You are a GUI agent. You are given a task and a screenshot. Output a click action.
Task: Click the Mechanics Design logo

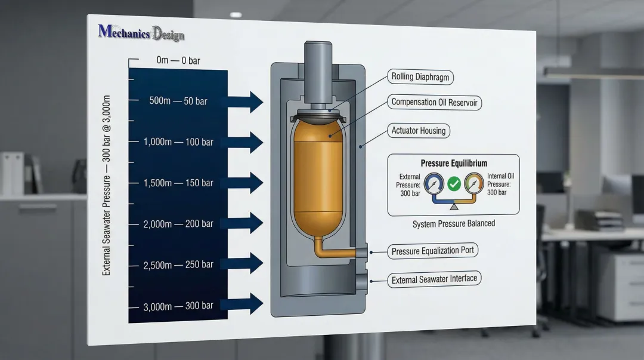point(141,32)
